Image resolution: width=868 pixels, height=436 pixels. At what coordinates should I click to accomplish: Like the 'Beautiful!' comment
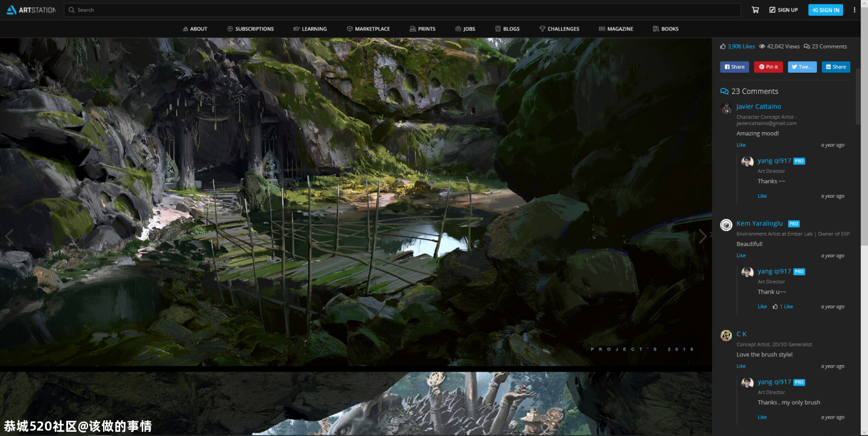coord(741,255)
